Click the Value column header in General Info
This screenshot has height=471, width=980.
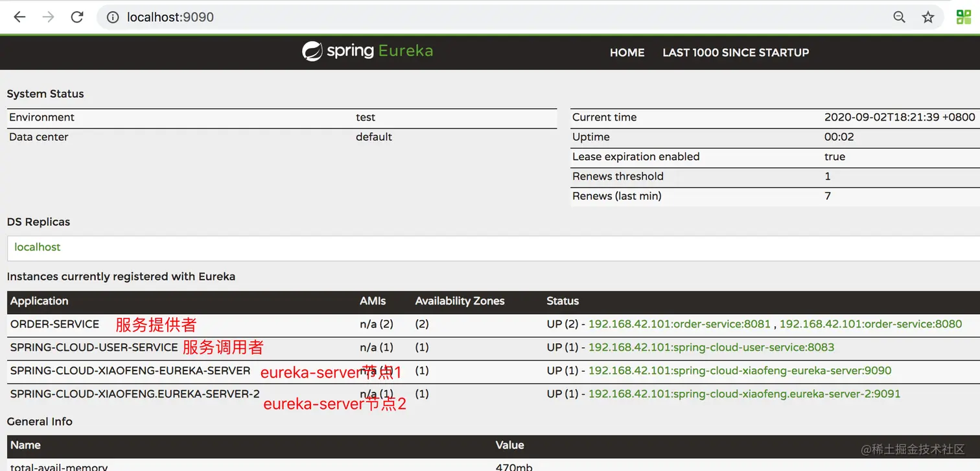coord(510,445)
